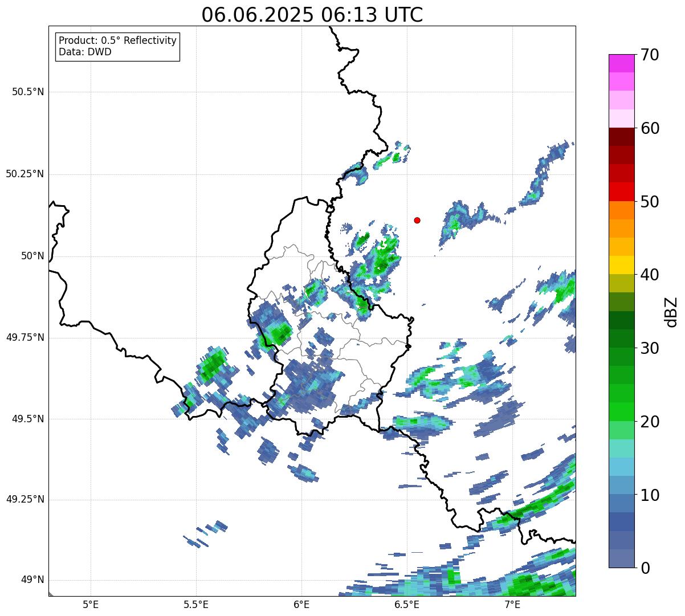The image size is (685, 616).
Task: Click the red location marker dot
Action: point(417,220)
